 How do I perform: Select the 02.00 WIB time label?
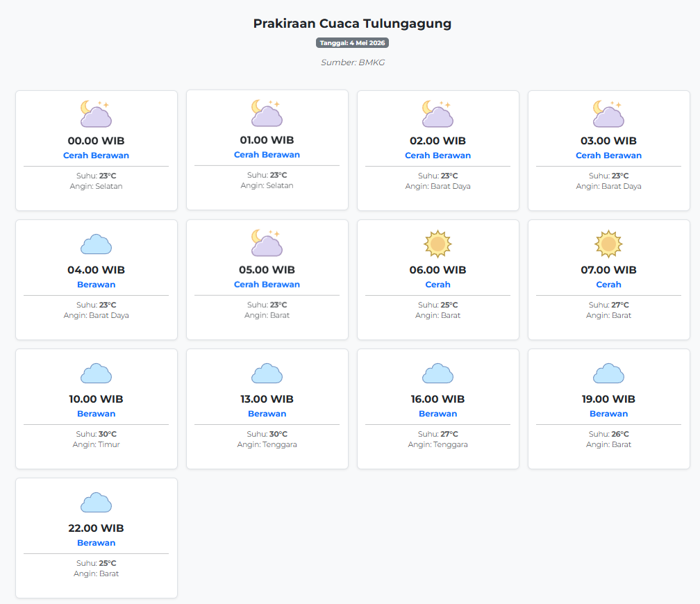437,141
